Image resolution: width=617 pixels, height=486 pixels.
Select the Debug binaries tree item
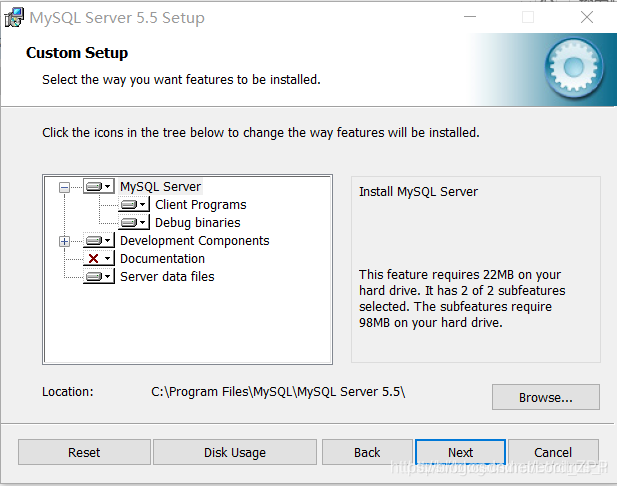pos(198,223)
